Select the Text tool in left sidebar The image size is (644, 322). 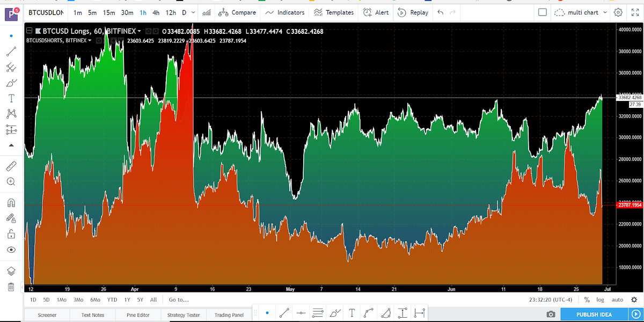(11, 98)
